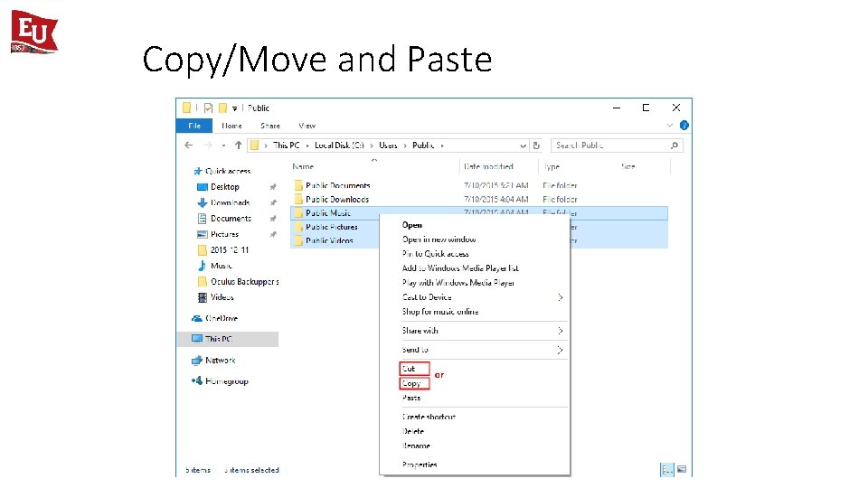
Task: Open Desktop in the navigation pane
Action: pyautogui.click(x=225, y=187)
